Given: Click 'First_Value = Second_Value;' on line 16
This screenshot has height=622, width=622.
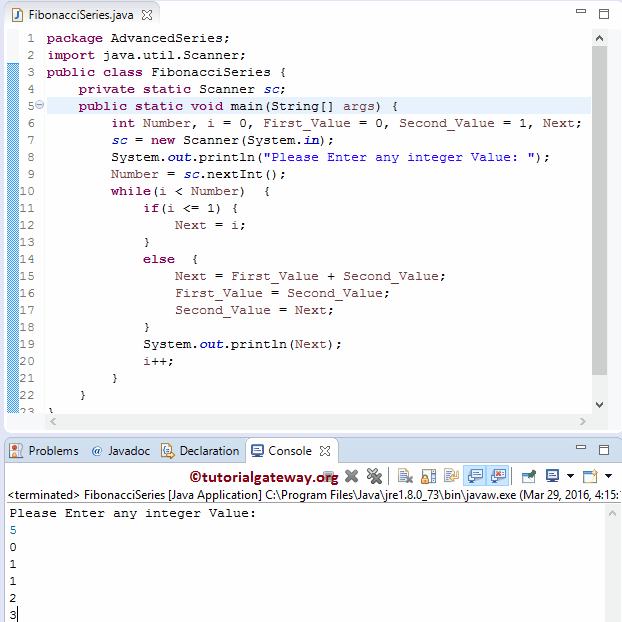Looking at the screenshot, I should tap(282, 294).
